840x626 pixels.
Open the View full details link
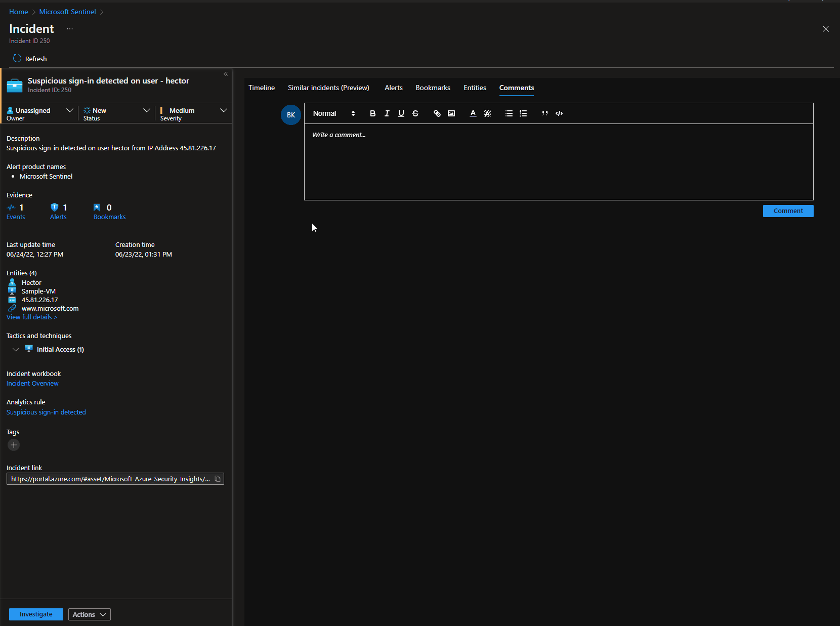pyautogui.click(x=31, y=317)
